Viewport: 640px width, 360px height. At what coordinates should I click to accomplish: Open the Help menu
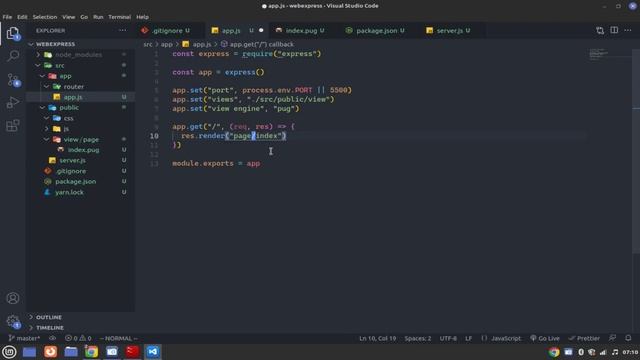(x=142, y=17)
